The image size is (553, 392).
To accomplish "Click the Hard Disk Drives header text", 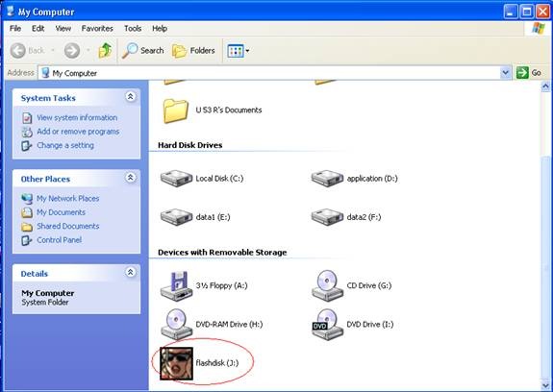I will (190, 145).
